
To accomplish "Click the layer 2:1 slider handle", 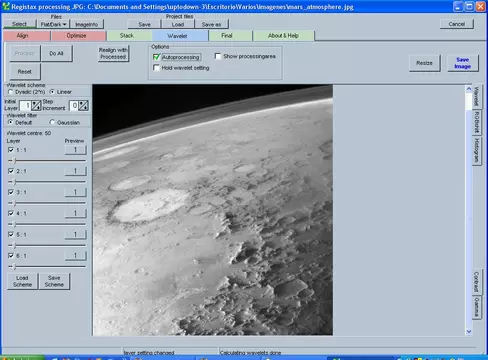I will coord(14,182).
